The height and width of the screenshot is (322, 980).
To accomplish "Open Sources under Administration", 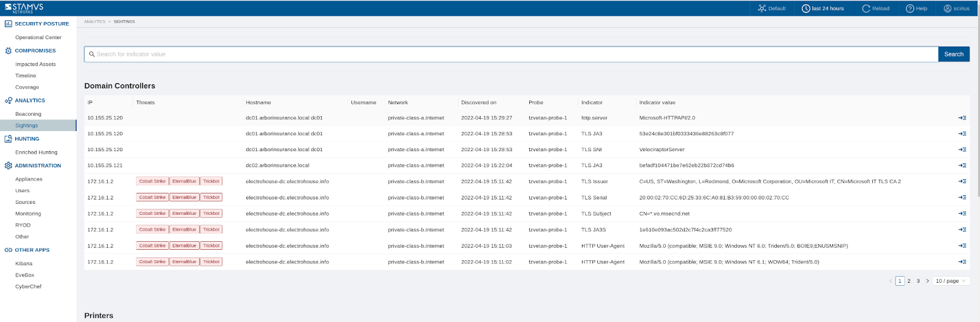I will click(25, 202).
